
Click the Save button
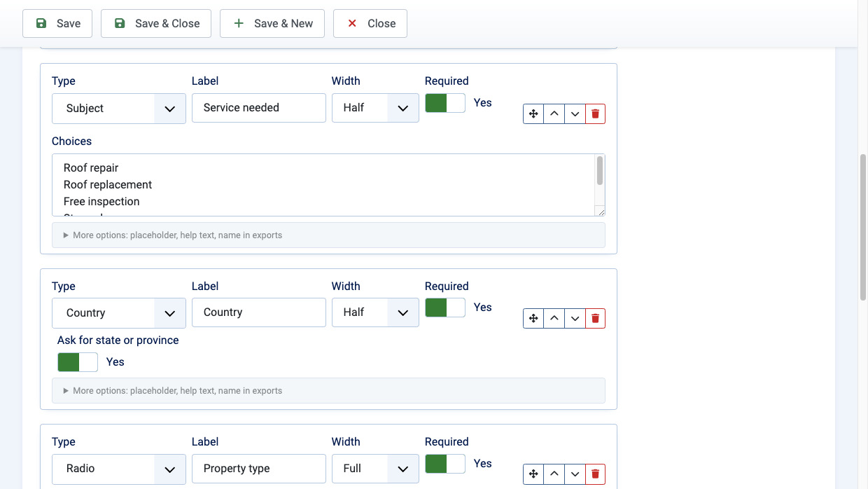pos(57,23)
